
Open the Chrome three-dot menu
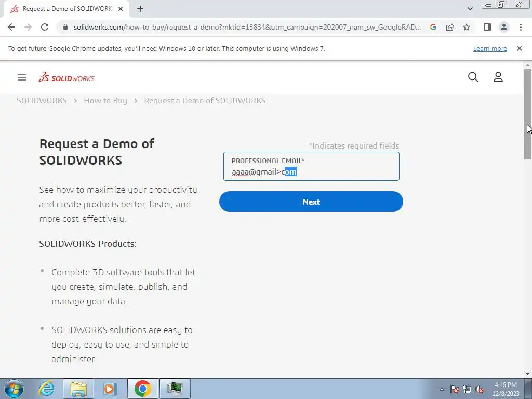click(521, 27)
